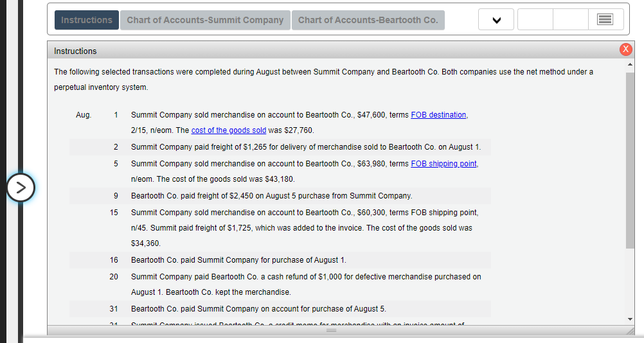The height and width of the screenshot is (343, 644).
Task: Click the blank layout button beside dropdown chevron
Action: coord(535,20)
